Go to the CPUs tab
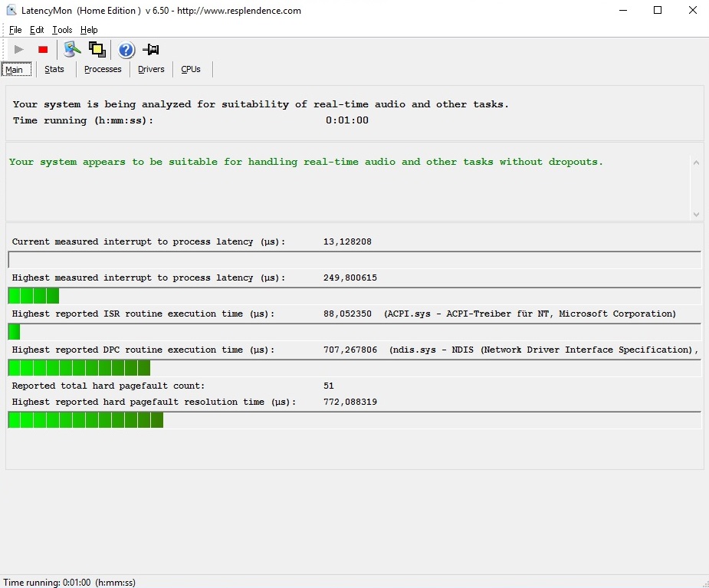Image resolution: width=709 pixels, height=588 pixels. [191, 69]
